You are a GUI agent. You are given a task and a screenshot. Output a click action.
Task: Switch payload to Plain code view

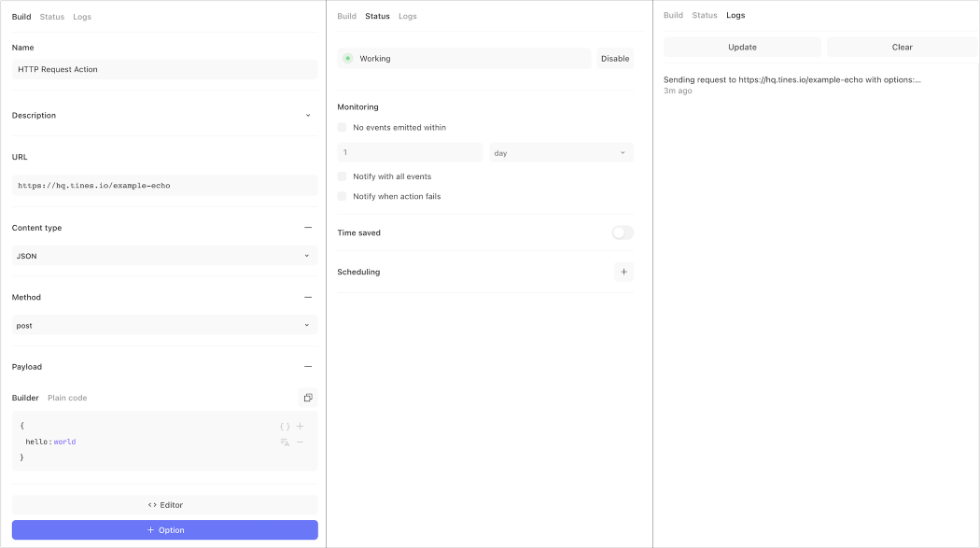[67, 398]
